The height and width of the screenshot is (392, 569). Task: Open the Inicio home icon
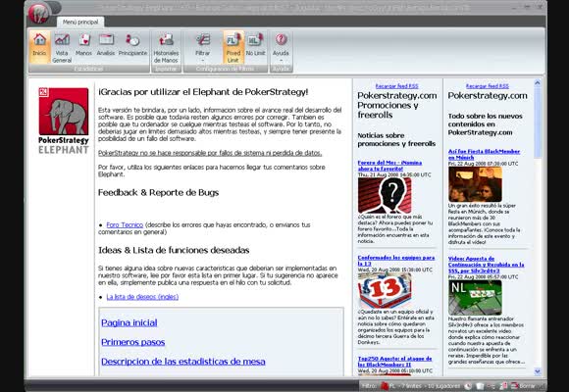[x=39, y=46]
